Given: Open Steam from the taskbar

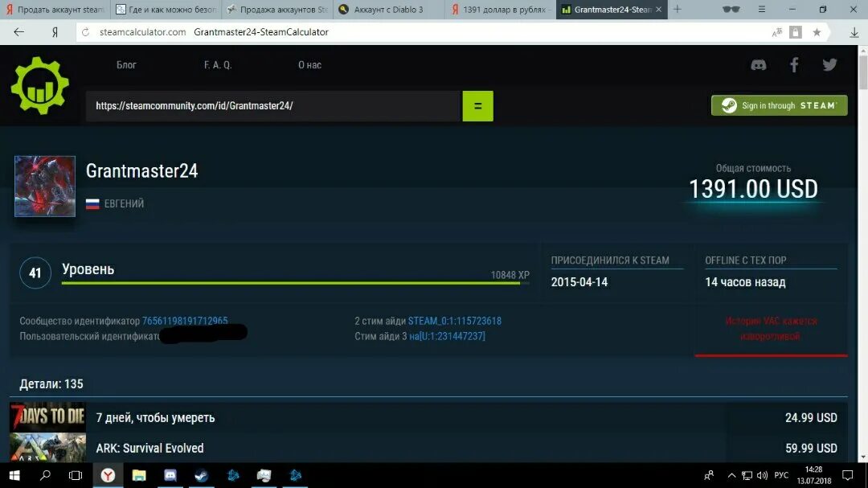Looking at the screenshot, I should (202, 475).
